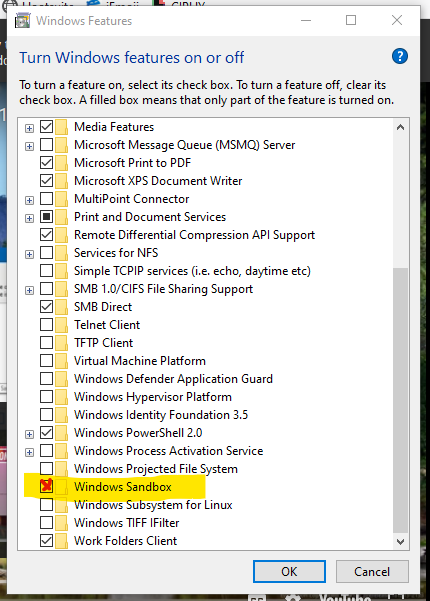The height and width of the screenshot is (601, 430).
Task: Click the scrollbar up arrow in features list
Action: pyautogui.click(x=400, y=127)
